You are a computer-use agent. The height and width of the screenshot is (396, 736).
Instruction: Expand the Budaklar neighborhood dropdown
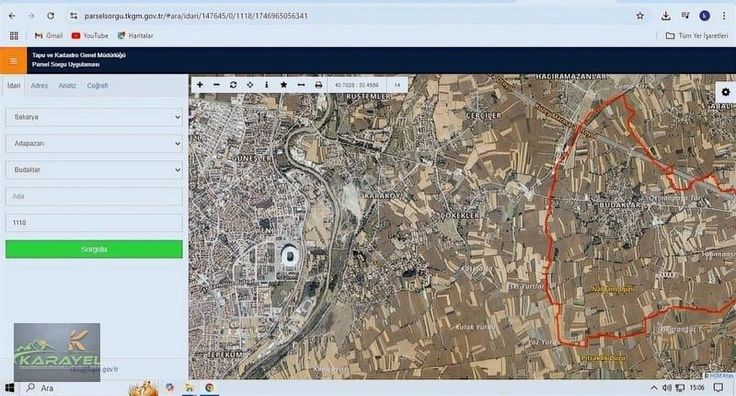(94, 169)
